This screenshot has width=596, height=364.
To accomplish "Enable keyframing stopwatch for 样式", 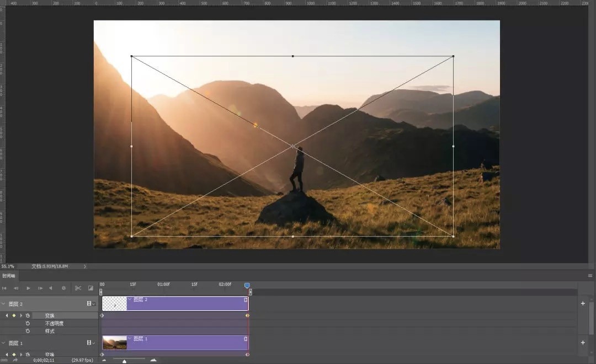I will pyautogui.click(x=27, y=331).
